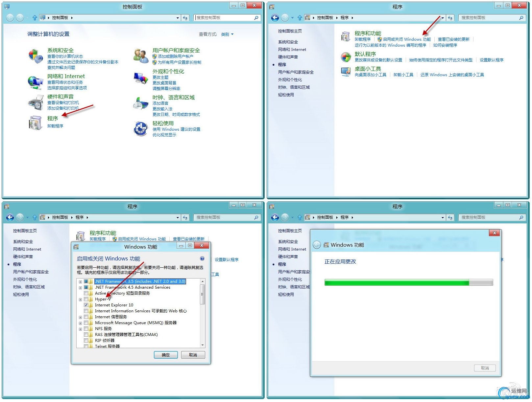Select 轻松使用 in the top-right sidebar

click(x=286, y=95)
